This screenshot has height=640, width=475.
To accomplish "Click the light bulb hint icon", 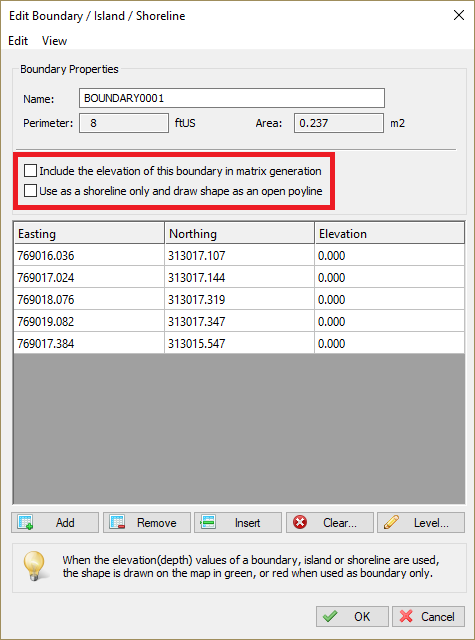I will [35, 566].
